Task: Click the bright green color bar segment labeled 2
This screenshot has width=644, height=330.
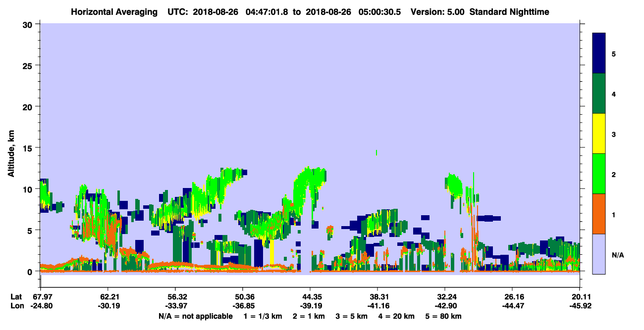Action: 599,174
